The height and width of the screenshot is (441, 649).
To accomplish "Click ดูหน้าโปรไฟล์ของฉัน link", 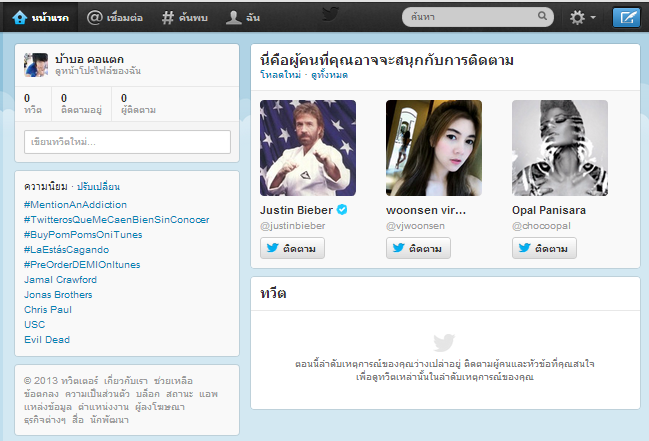I will point(98,71).
